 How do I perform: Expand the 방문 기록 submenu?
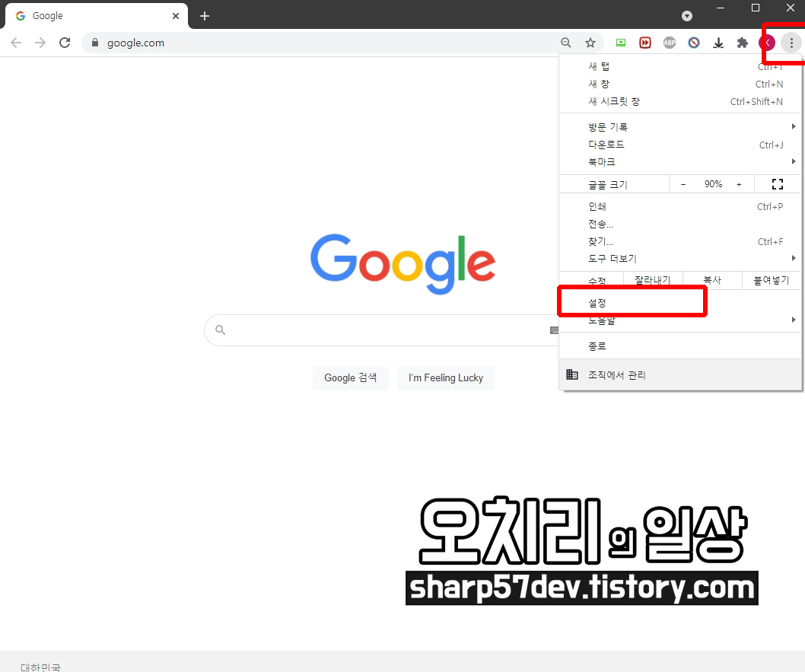click(681, 126)
